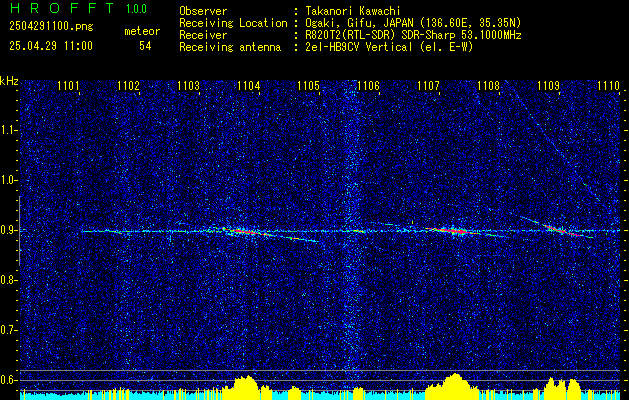The width and height of the screenshot is (629, 400).
Task: Click the Receiving antenna label
Action: 230,47
